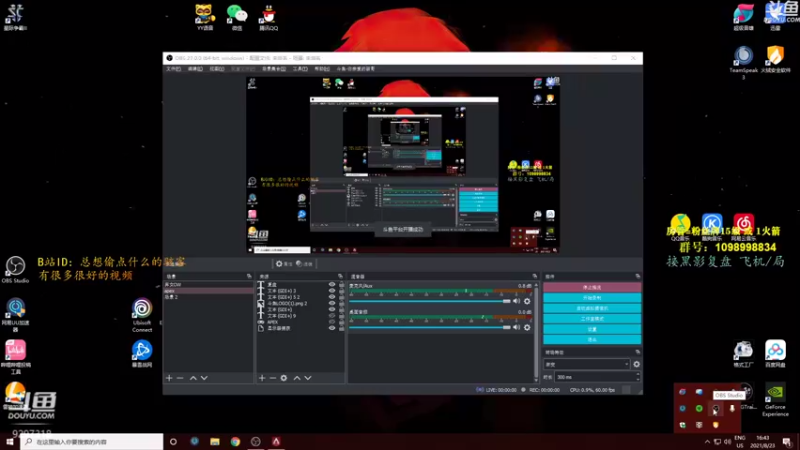Move the selected scene up
800x450 pixels.
[x=193, y=378]
